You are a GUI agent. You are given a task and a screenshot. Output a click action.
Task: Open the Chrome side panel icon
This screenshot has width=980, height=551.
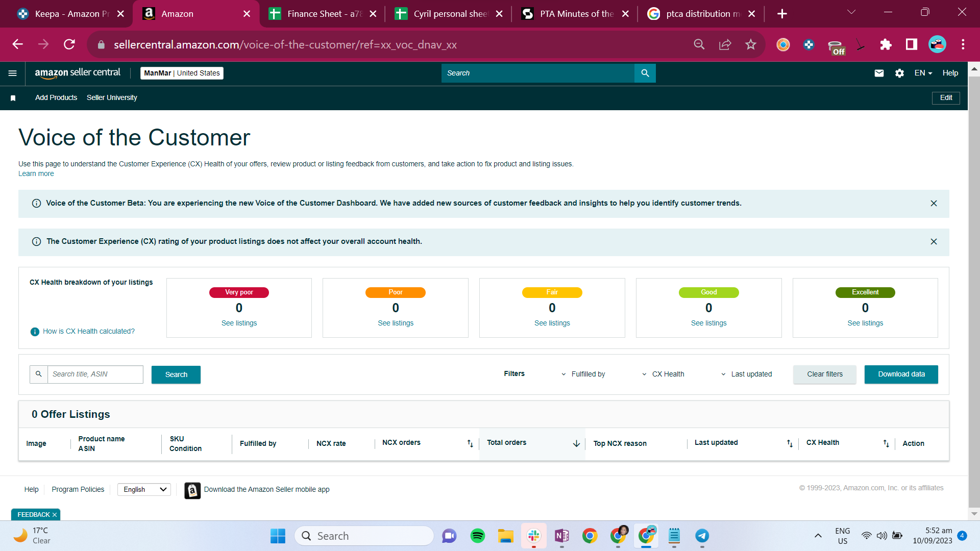[x=912, y=44]
